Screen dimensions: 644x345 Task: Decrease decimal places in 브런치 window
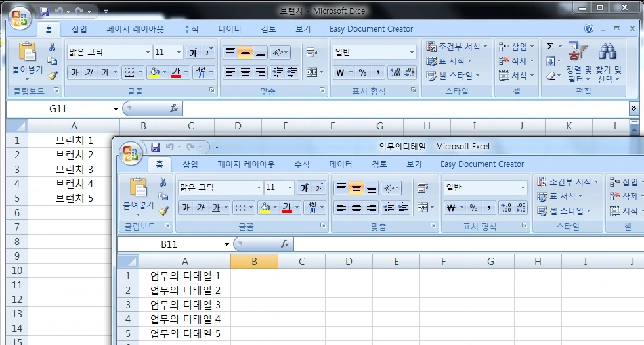[410, 72]
